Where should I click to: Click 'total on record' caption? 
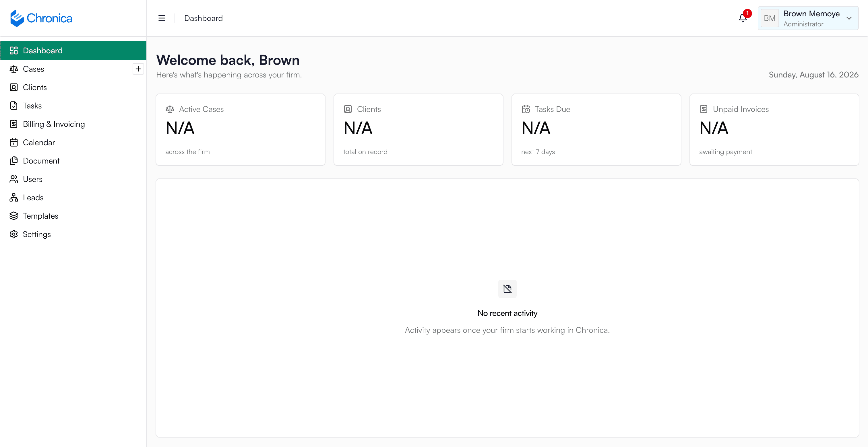[x=365, y=152]
